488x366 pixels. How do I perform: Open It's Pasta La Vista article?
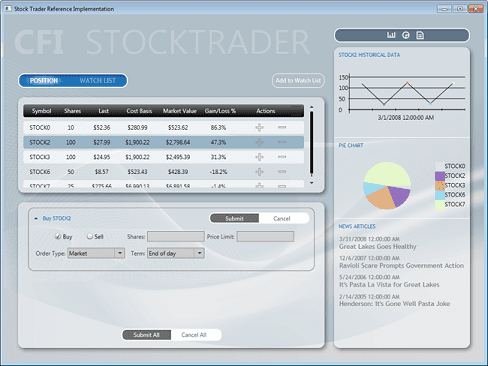click(x=389, y=285)
